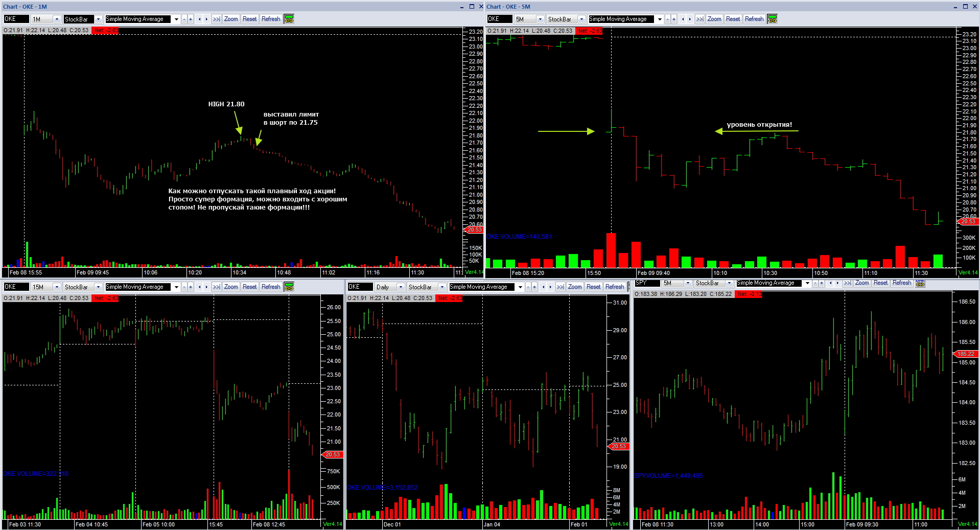Image resolution: width=980 pixels, height=530 pixels.
Task: Select the 'Chart - OKE - 5M' window title bar
Action: pos(731,7)
